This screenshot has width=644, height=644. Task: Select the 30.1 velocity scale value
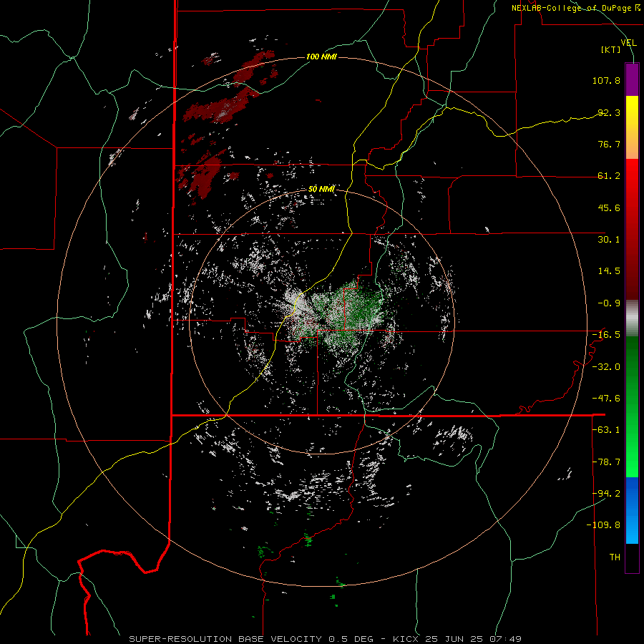pos(609,240)
